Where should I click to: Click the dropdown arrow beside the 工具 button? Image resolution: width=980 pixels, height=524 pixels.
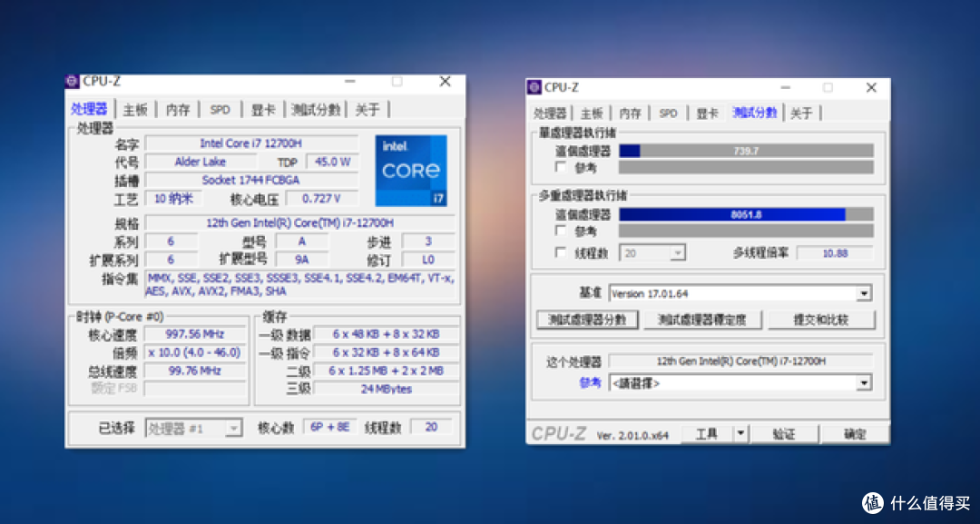point(740,433)
